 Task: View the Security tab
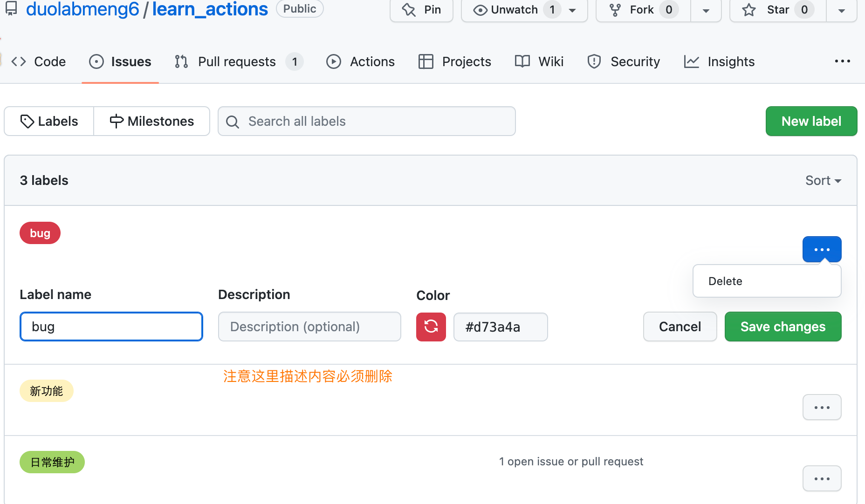pyautogui.click(x=624, y=61)
